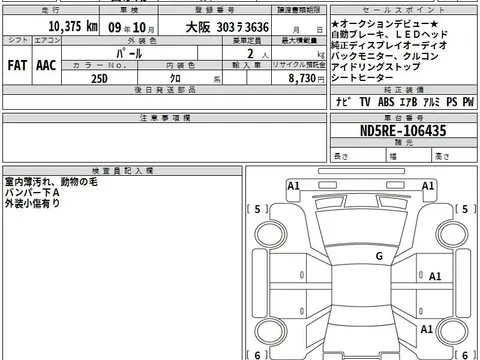Select the FAT shift value
Viewport: 480px width, 360px height.
17,65
